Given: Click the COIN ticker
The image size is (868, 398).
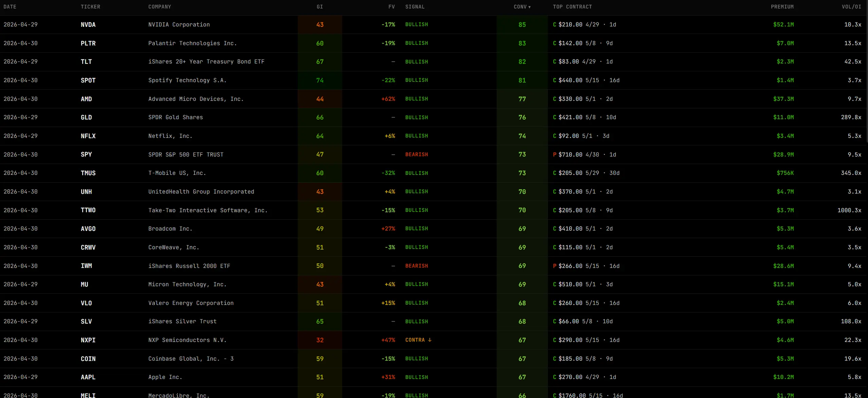Looking at the screenshot, I should coord(88,359).
